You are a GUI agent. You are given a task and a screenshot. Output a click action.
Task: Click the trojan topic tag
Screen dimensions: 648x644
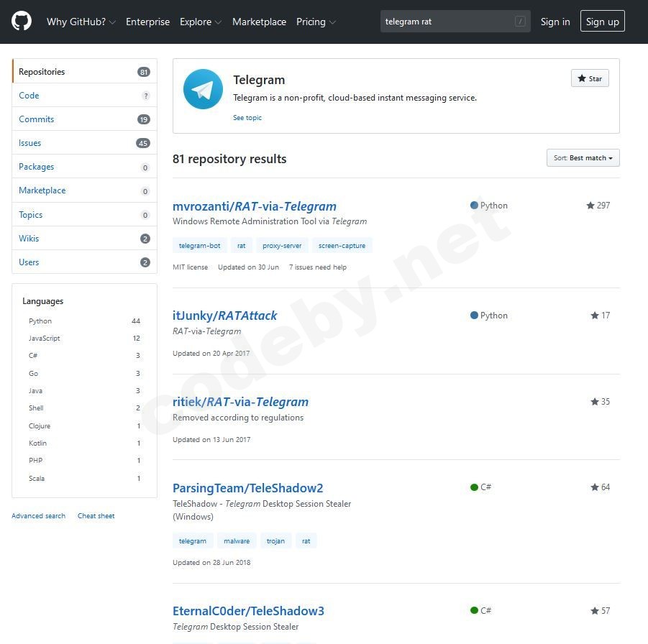click(x=275, y=540)
